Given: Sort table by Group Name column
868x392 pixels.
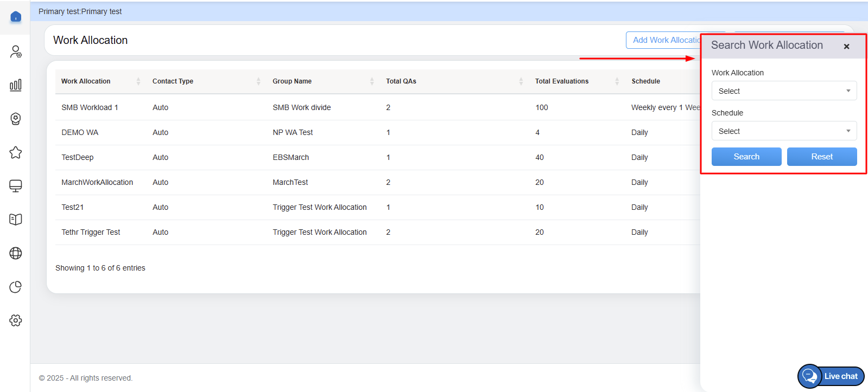Looking at the screenshot, I should point(292,81).
